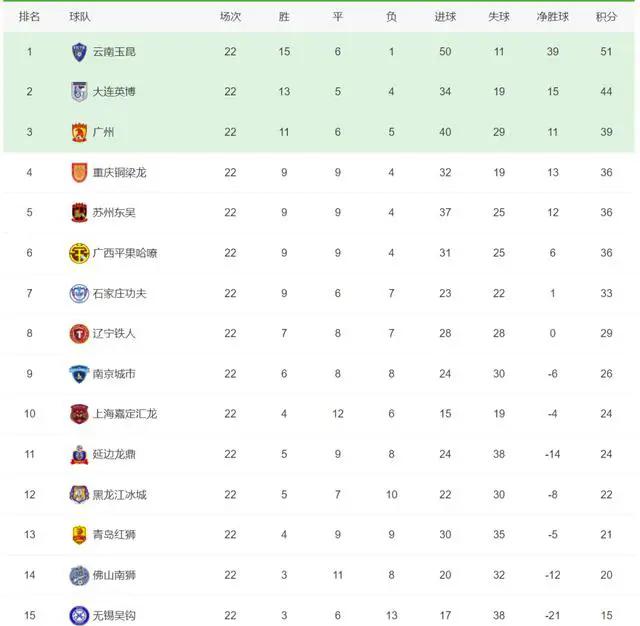Click the 石家庄功夫 club icon
This screenshot has height=626, width=640.
coord(79,293)
